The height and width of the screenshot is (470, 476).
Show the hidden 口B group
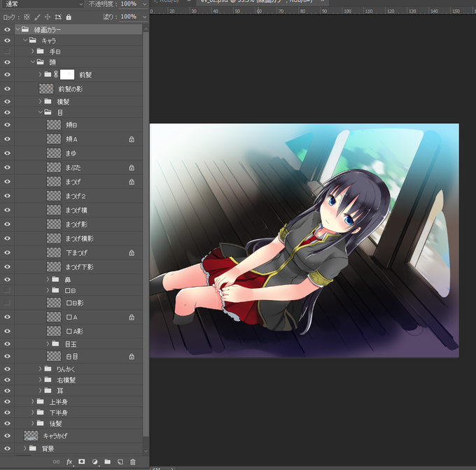click(7, 290)
